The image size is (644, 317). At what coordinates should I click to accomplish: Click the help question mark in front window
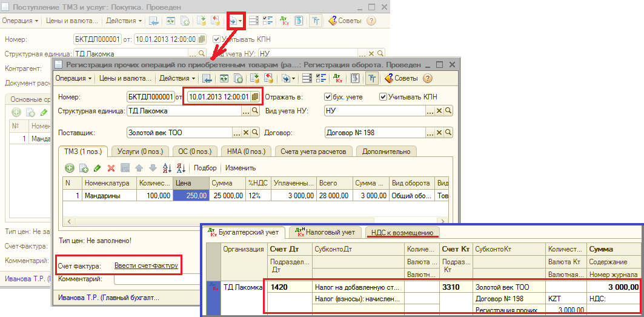coord(427,78)
